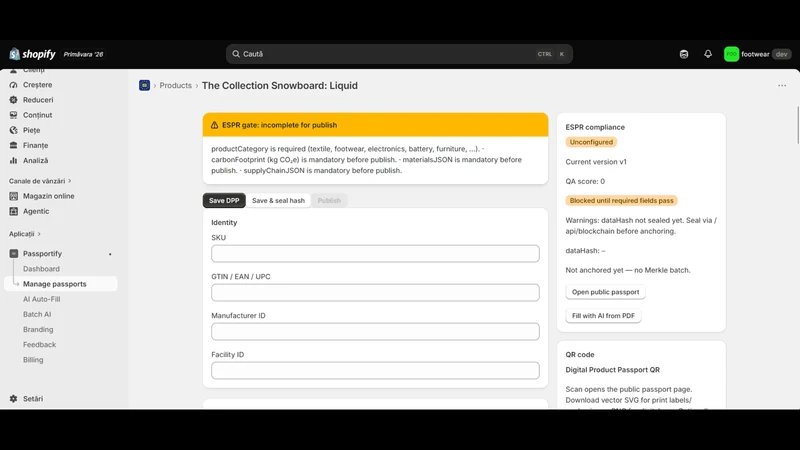This screenshot has height=450, width=800.
Task: Open Batch AI page
Action: pyautogui.click(x=37, y=314)
